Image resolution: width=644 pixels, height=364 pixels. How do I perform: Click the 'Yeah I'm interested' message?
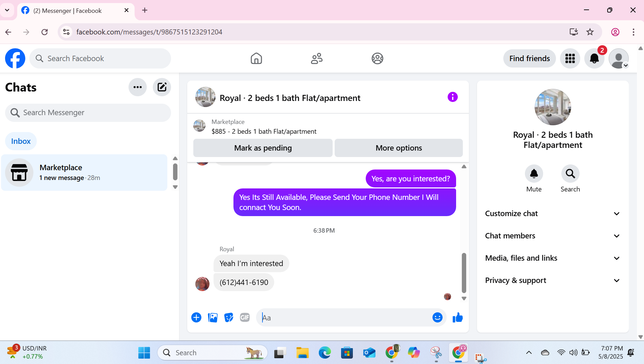[x=251, y=263]
